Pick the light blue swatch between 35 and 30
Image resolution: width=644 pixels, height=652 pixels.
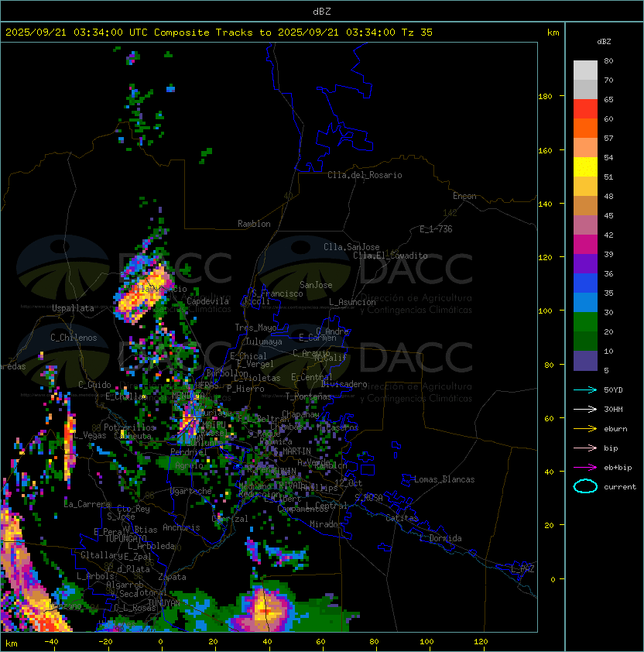click(585, 302)
